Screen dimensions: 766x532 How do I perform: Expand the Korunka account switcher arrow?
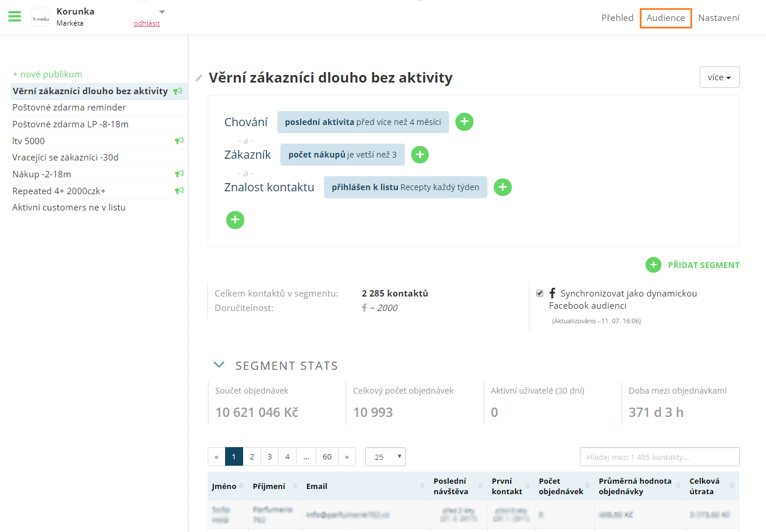click(162, 12)
